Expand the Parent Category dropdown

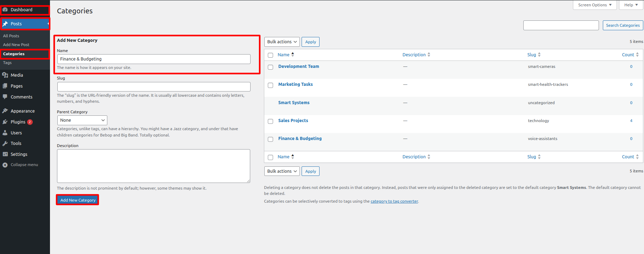(82, 120)
